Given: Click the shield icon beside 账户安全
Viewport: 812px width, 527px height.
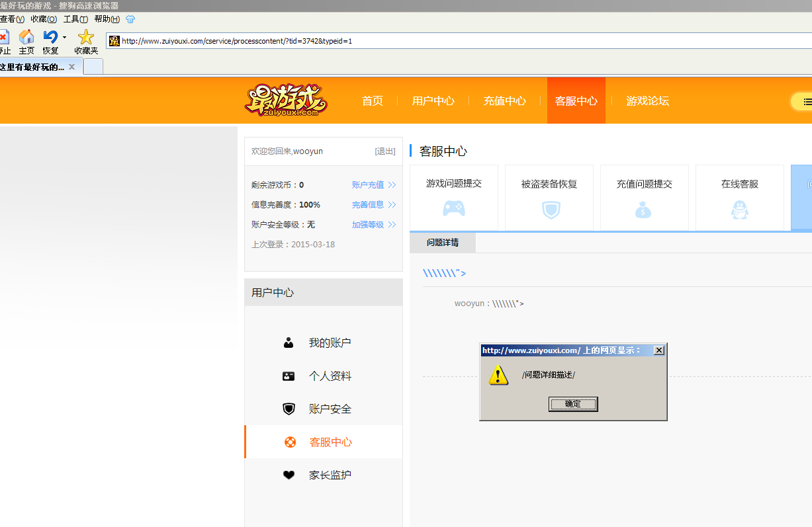Looking at the screenshot, I should click(289, 409).
